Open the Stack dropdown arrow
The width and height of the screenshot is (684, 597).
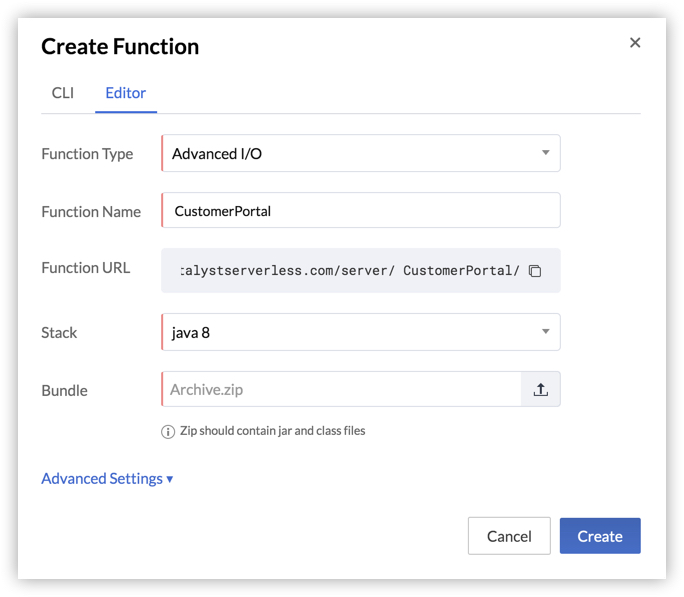[545, 331]
